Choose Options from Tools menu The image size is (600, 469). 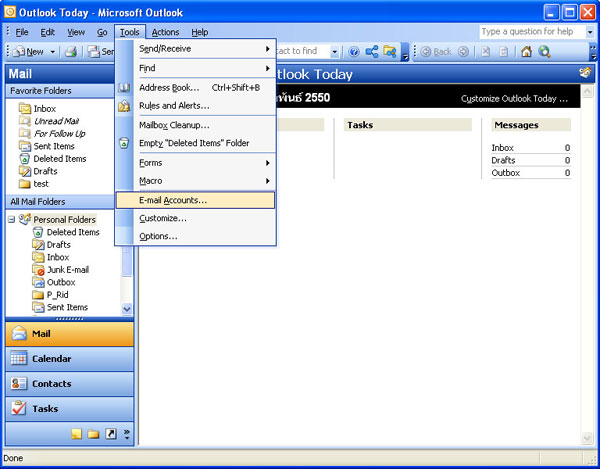pos(195,236)
